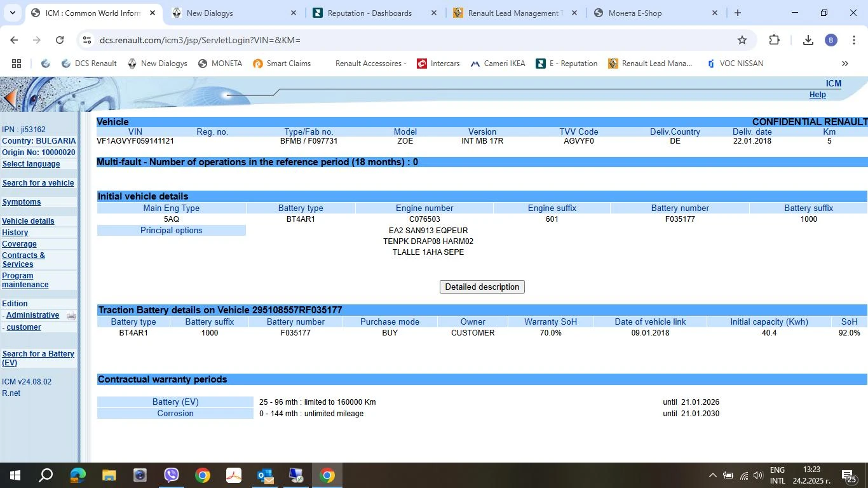Click the engine number C076503
This screenshot has width=868, height=488.
tap(424, 219)
